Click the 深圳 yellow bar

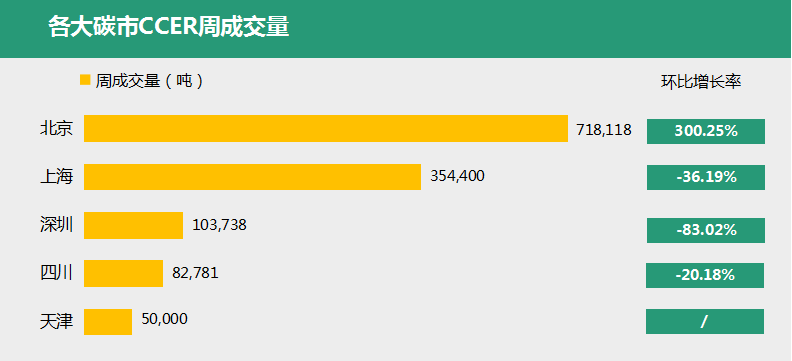pyautogui.click(x=133, y=225)
